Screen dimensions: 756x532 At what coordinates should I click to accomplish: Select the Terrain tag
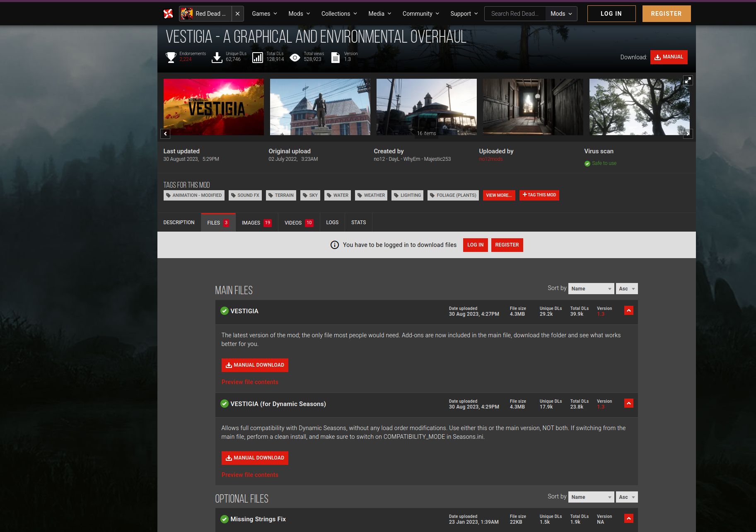click(281, 195)
